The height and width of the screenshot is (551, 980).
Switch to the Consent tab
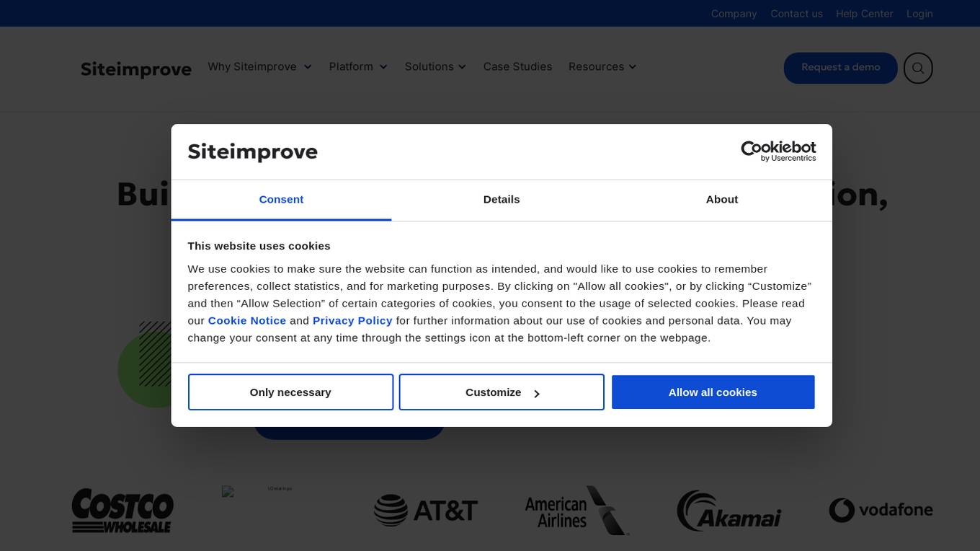(281, 200)
